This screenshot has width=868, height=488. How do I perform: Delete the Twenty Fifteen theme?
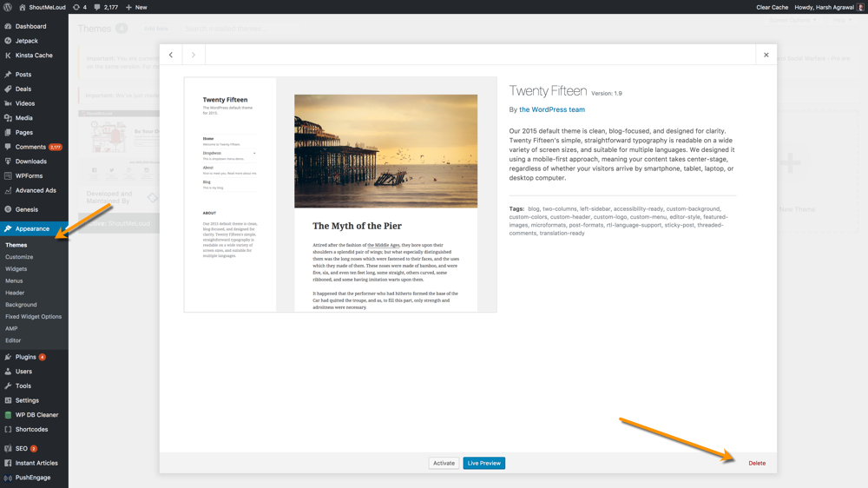757,463
